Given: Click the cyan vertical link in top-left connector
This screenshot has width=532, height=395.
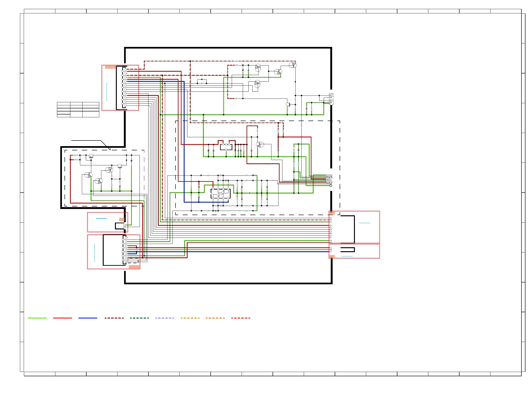Looking at the screenshot, I should coord(107,92).
